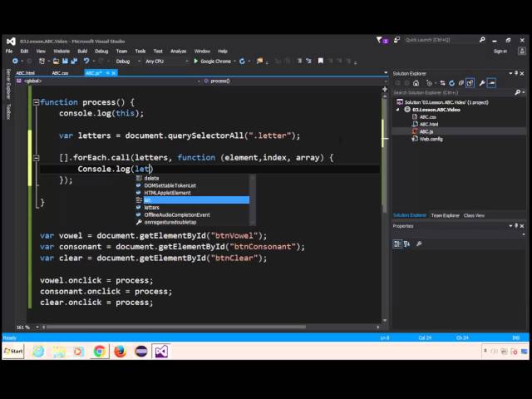The width and height of the screenshot is (532, 399).
Task: Switch to the Team Explorer tab
Action: click(445, 215)
